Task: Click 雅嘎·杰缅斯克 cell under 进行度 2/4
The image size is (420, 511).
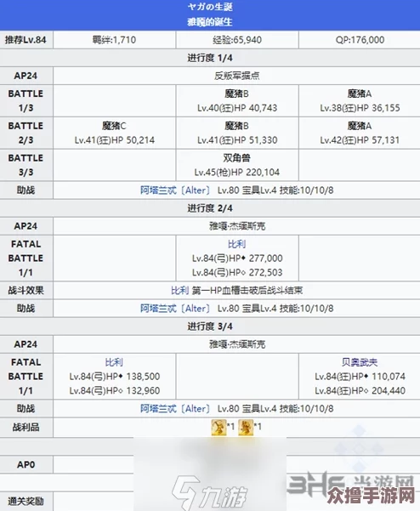Action: coord(237,226)
